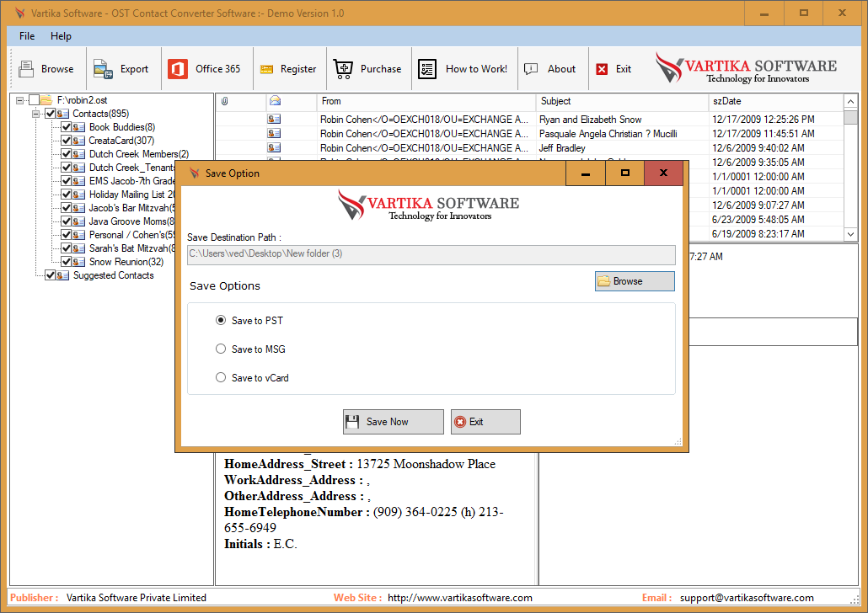This screenshot has width=868, height=613.
Task: Select the Snow Reunion(32) folder
Action: (126, 262)
